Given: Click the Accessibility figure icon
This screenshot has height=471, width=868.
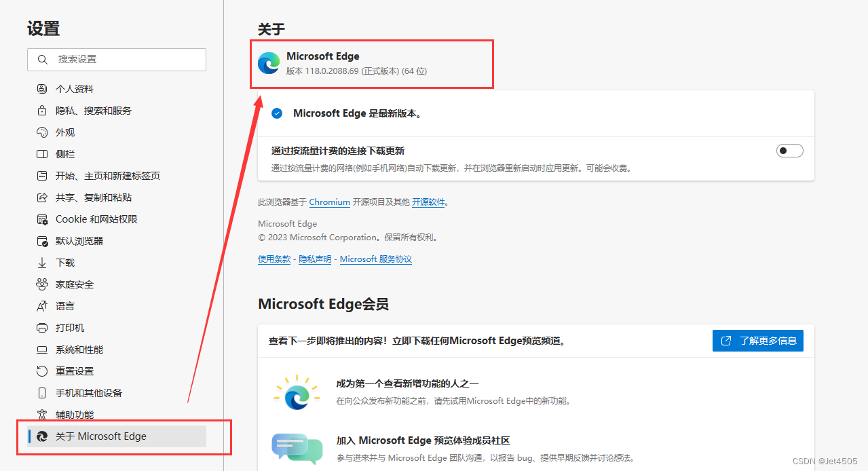Looking at the screenshot, I should (42, 415).
